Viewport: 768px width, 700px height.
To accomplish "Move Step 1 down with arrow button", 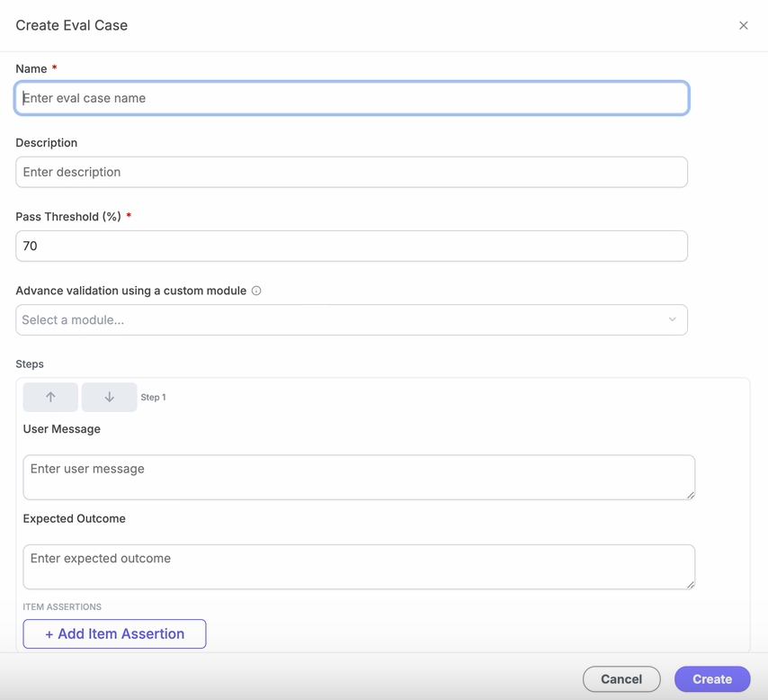I will (x=109, y=397).
